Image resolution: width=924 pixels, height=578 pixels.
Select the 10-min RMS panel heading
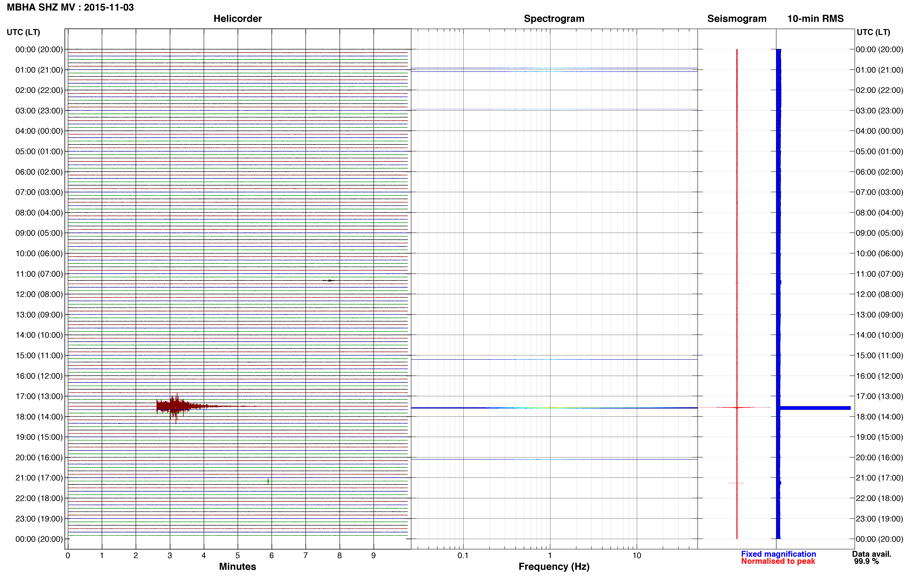(816, 19)
